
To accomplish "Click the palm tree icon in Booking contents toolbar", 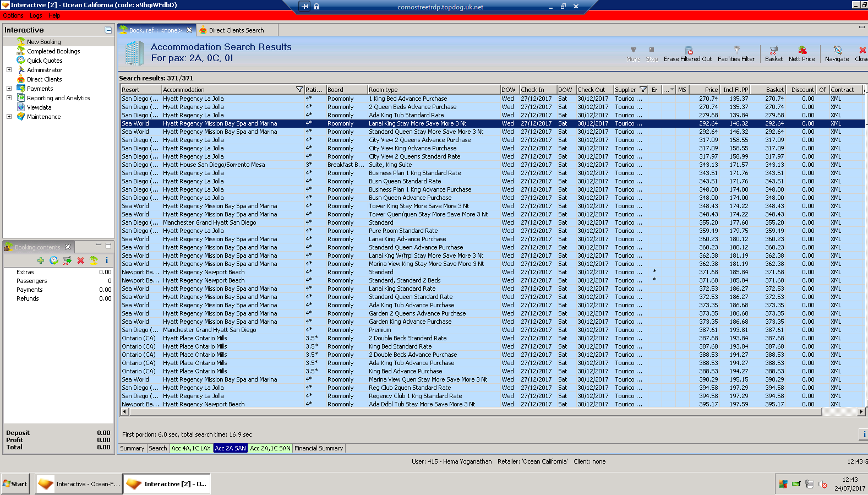I will 94,260.
